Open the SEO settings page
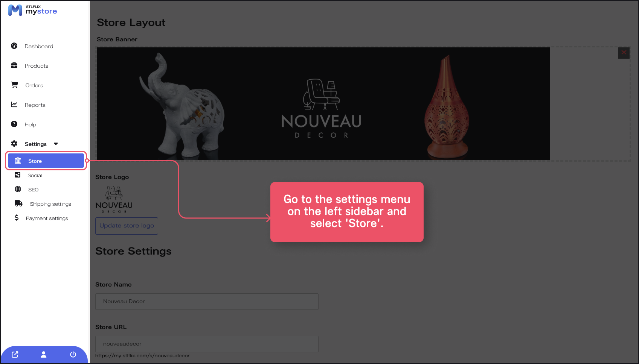The width and height of the screenshot is (639, 364). pos(33,190)
